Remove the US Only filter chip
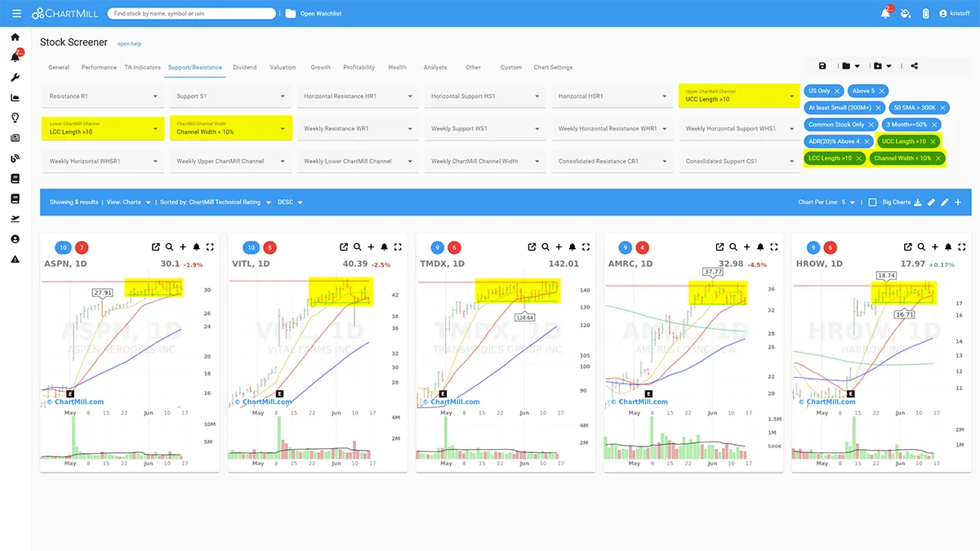980x551 pixels. pyautogui.click(x=838, y=91)
